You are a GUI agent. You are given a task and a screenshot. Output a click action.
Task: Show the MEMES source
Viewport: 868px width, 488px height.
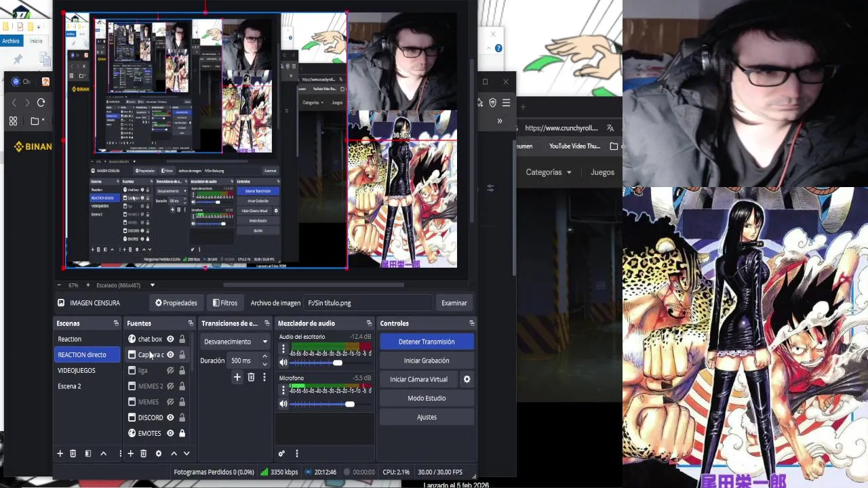170,402
